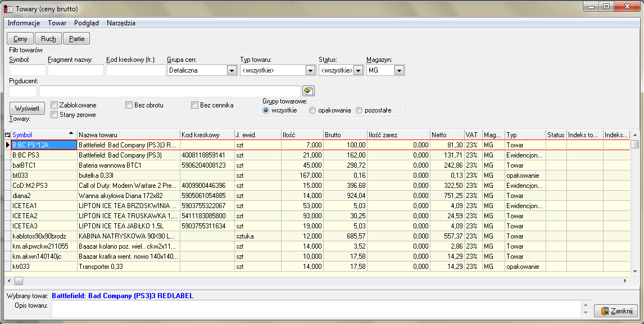Click the ICETEA3 symbol cell
Screen dimensions: 644x324
click(44, 226)
